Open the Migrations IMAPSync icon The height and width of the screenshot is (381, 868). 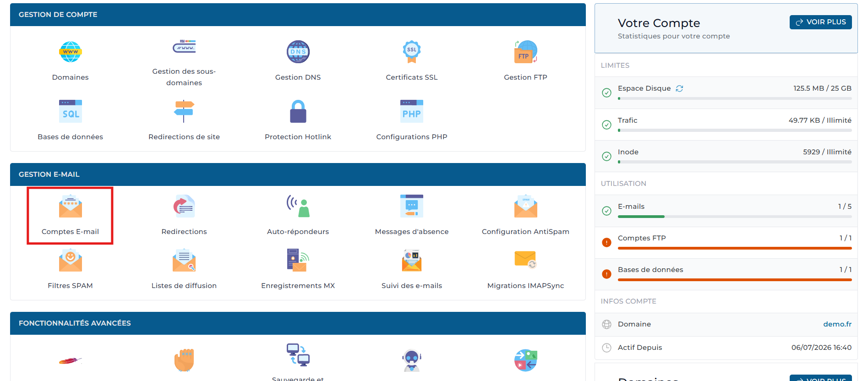tap(525, 259)
